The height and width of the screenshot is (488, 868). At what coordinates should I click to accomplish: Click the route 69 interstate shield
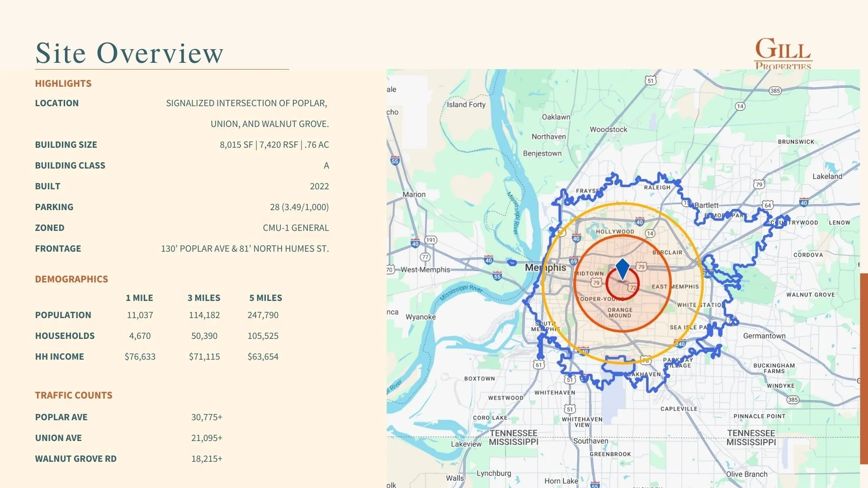click(573, 261)
